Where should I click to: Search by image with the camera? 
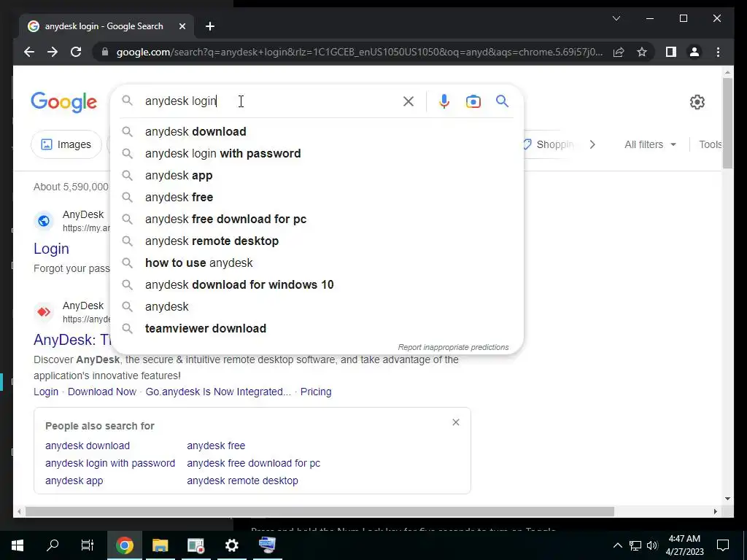473,101
